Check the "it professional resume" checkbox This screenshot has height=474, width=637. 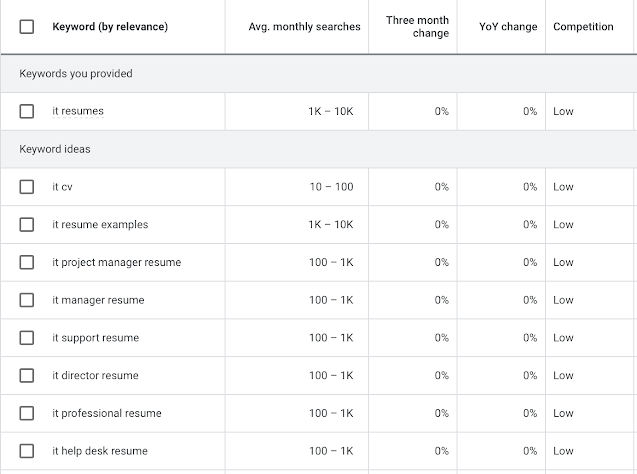click(27, 413)
